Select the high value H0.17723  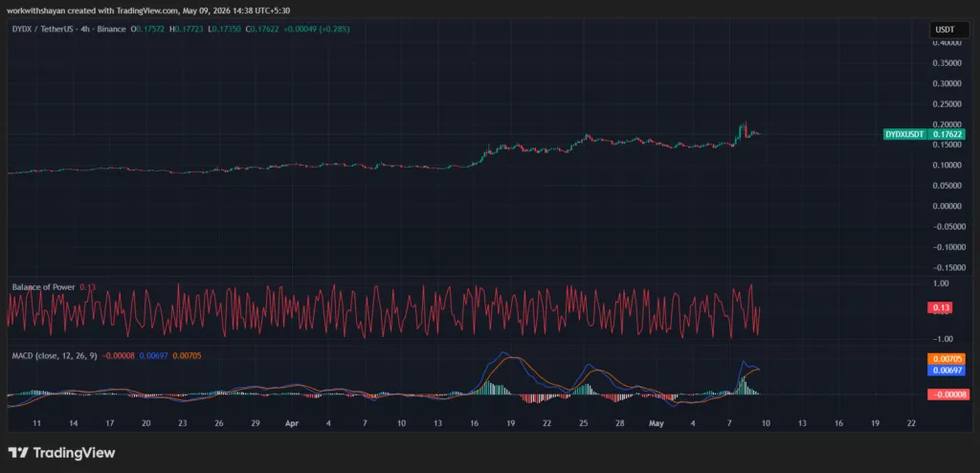click(186, 29)
